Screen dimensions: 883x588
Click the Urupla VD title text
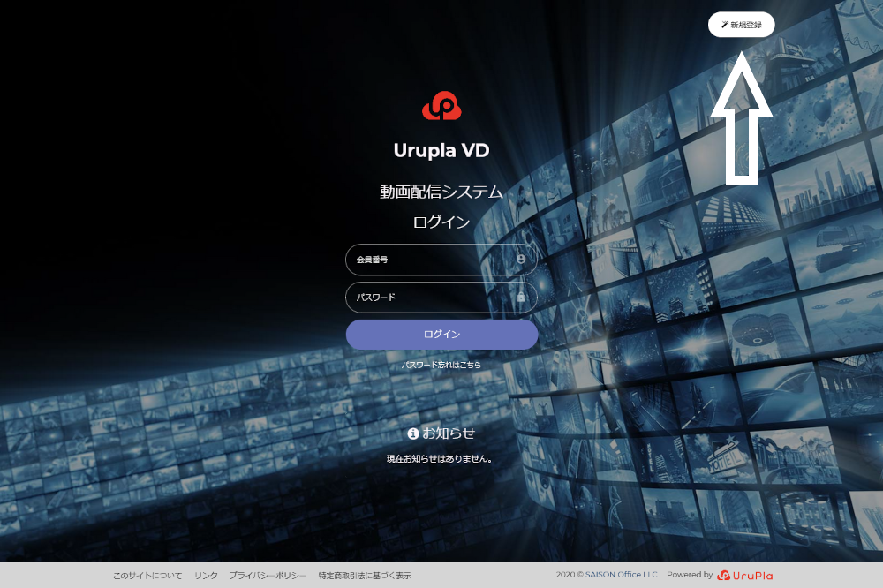pos(441,150)
